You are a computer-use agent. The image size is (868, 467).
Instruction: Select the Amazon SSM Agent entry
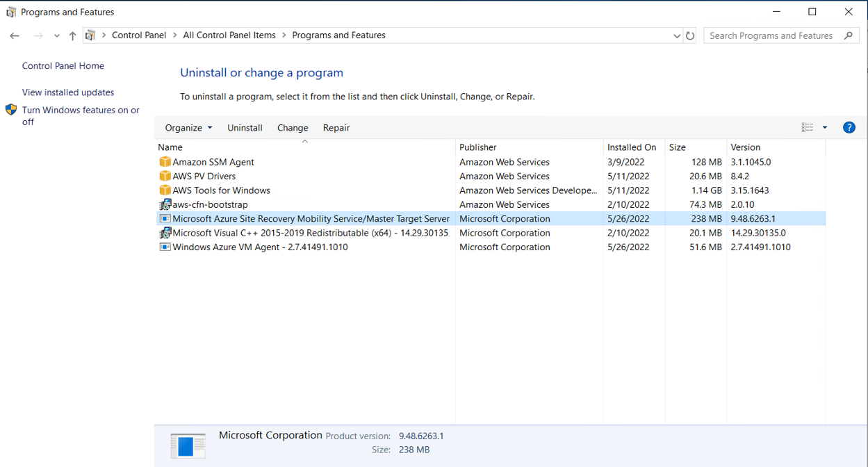[x=213, y=162]
